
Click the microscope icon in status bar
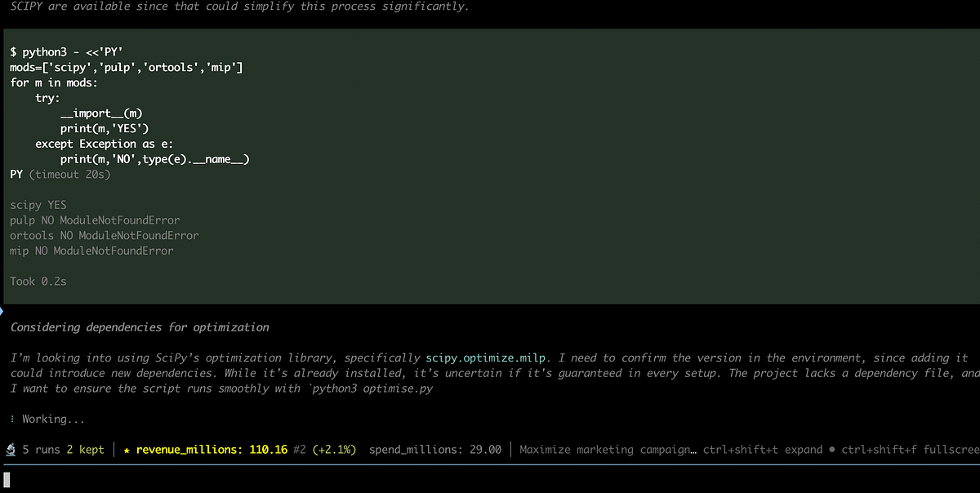click(x=10, y=450)
